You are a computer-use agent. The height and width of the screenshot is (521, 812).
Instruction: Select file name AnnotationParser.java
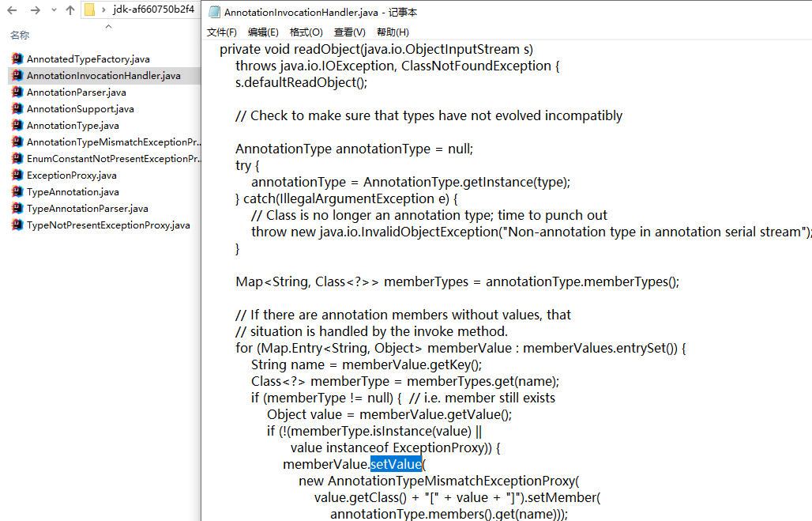click(x=76, y=92)
